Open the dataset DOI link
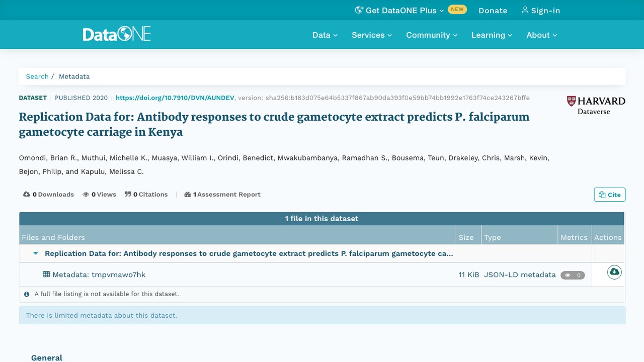 [175, 98]
